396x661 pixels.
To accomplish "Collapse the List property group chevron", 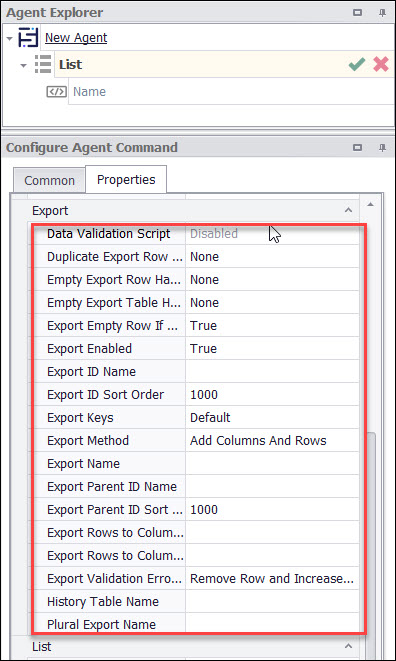I will [348, 645].
